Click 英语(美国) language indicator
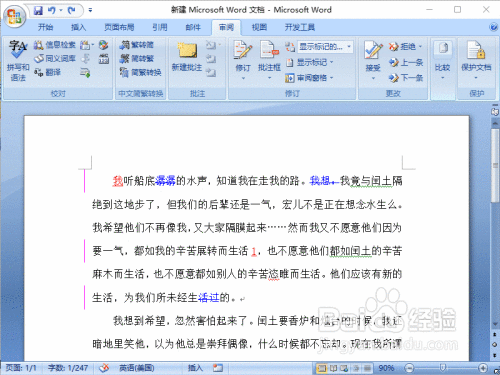The width and height of the screenshot is (500, 375). 137,368
